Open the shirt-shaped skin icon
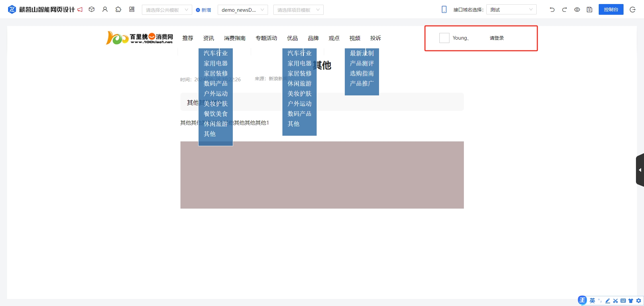This screenshot has height=306, width=644. point(631,301)
